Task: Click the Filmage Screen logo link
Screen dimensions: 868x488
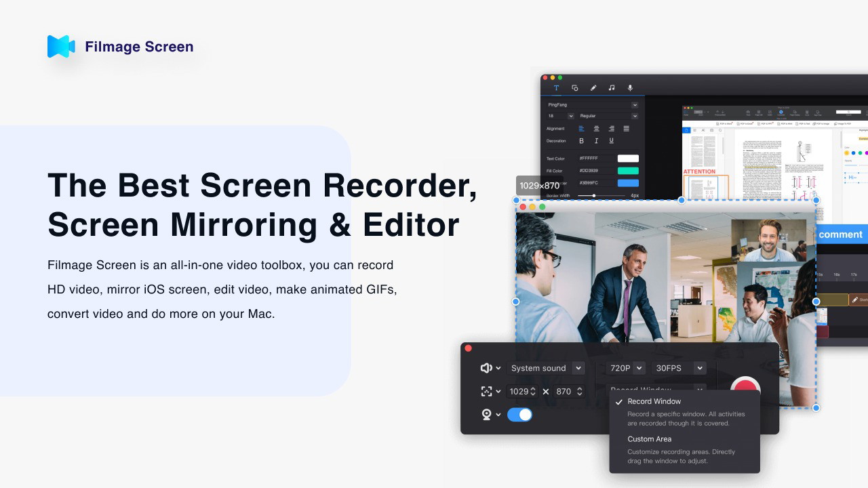Action: [121, 47]
